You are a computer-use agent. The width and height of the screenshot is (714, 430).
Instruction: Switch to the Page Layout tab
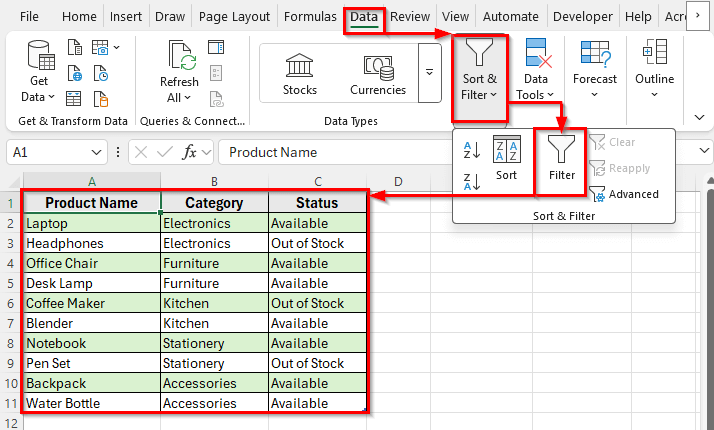pyautogui.click(x=234, y=17)
